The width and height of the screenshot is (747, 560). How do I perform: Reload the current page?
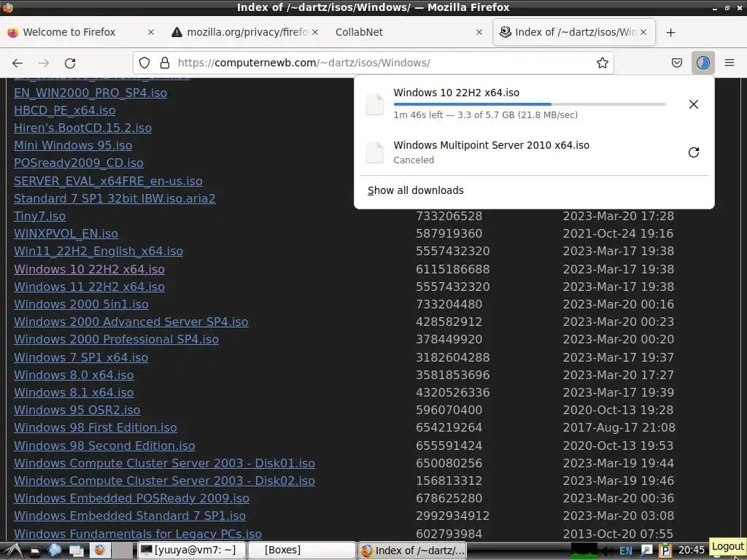point(70,63)
